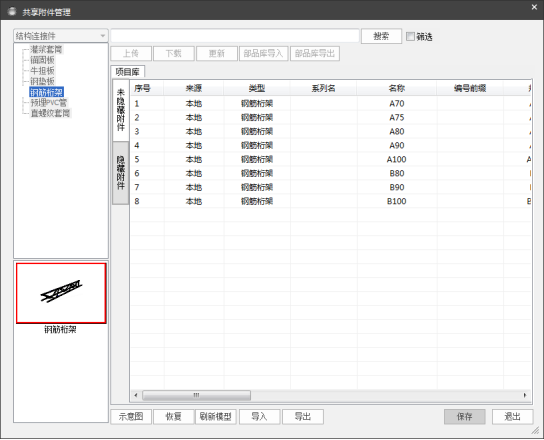The height and width of the screenshot is (440, 544).
Task: Select the row named A100
Action: pos(331,159)
